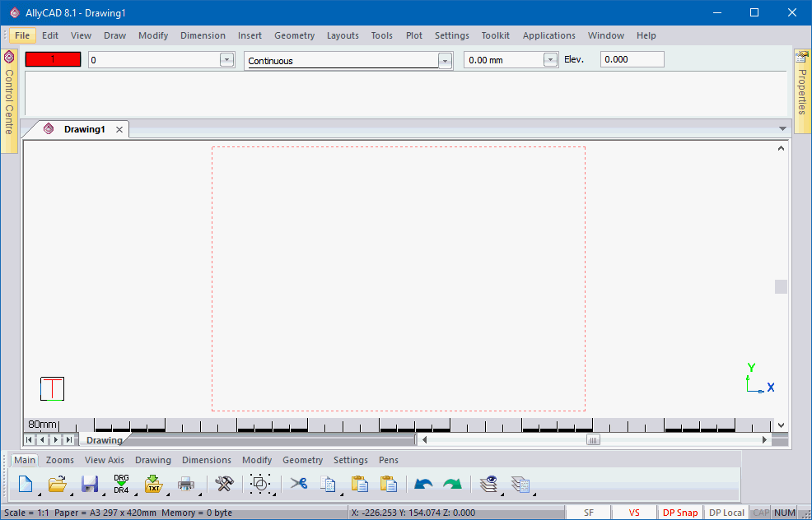Open the hammer and wrench settings tool
Screen dimensions: 812x520
tap(224, 484)
